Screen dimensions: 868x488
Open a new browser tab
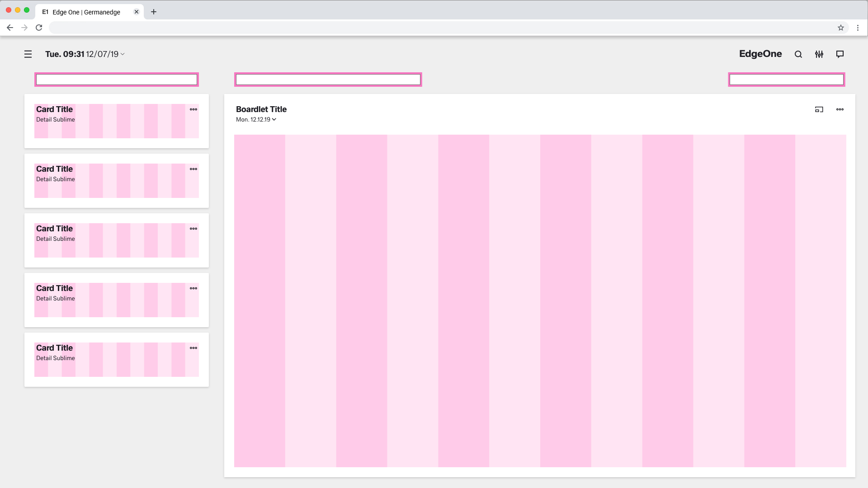154,12
